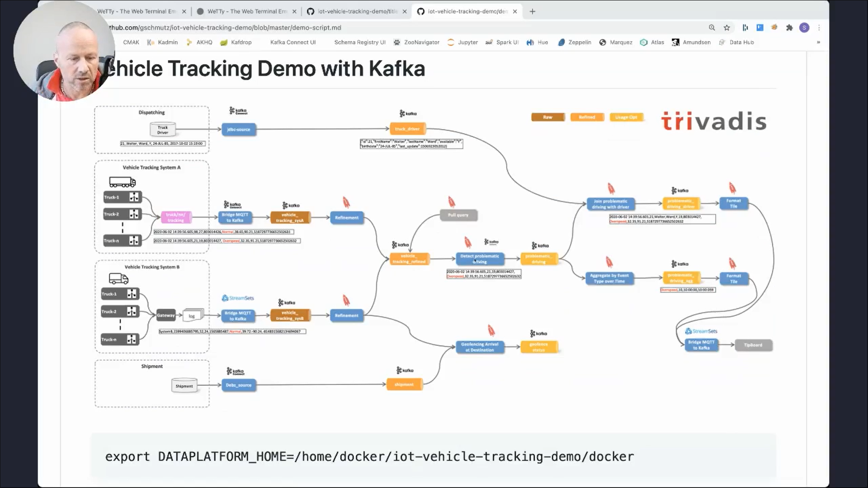The height and width of the screenshot is (488, 868).
Task: Open a new browser tab
Action: 532,11
